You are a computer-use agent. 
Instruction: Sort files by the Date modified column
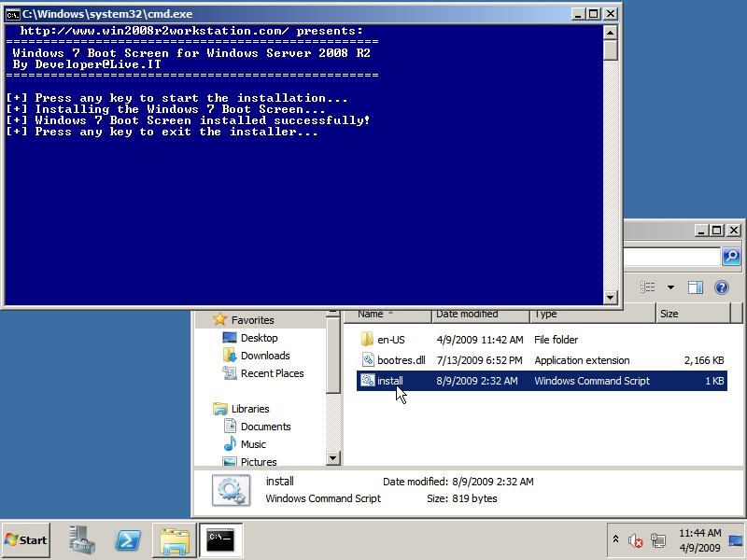481,315
